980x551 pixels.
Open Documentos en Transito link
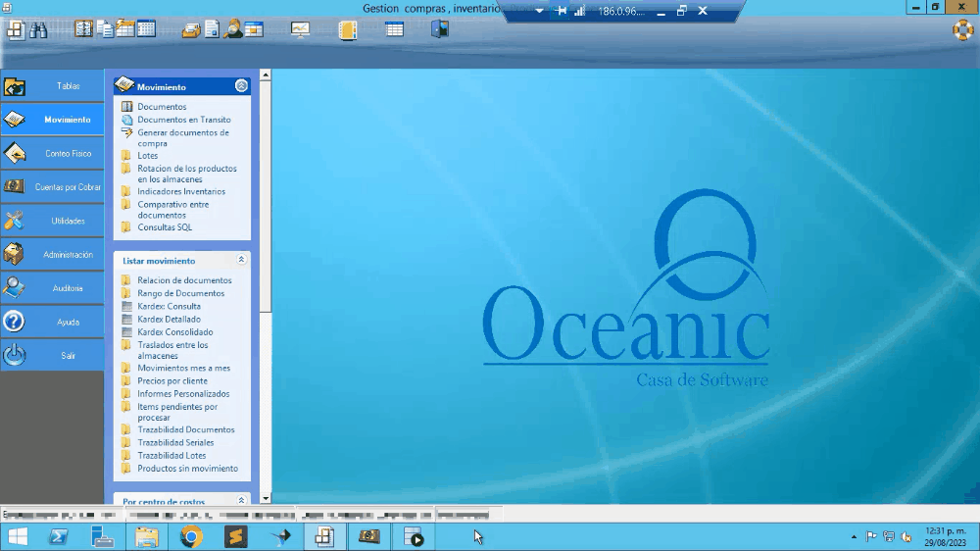(x=183, y=120)
